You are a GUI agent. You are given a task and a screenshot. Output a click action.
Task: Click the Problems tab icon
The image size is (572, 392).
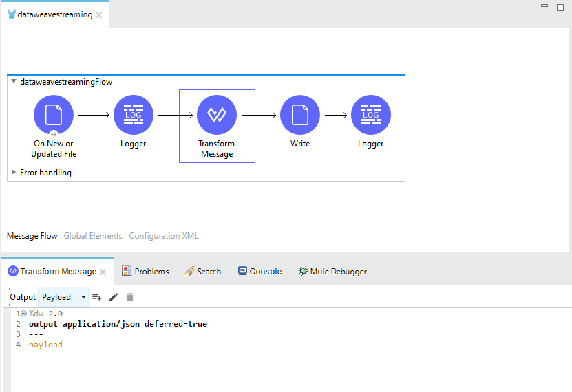[x=126, y=271]
